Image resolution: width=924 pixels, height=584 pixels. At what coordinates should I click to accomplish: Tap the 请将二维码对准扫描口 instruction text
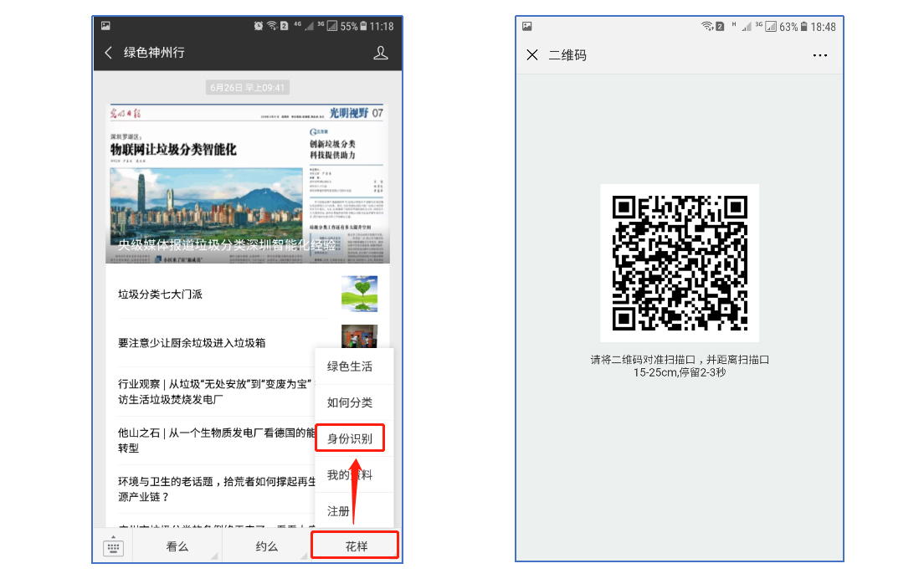pos(680,366)
